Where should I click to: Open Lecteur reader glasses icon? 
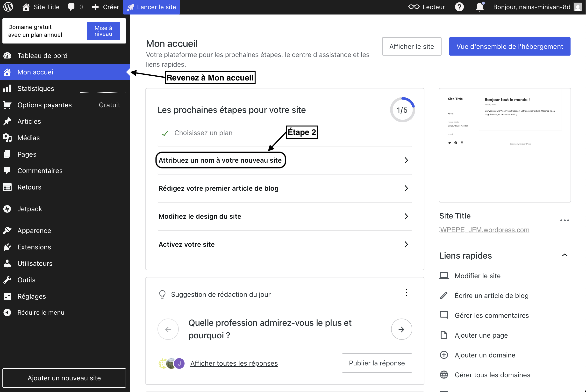[414, 7]
